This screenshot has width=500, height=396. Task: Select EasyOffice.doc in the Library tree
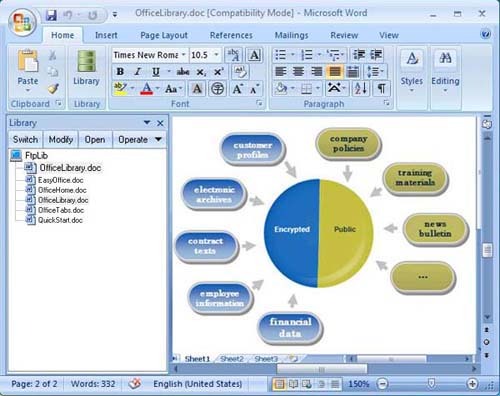point(60,180)
